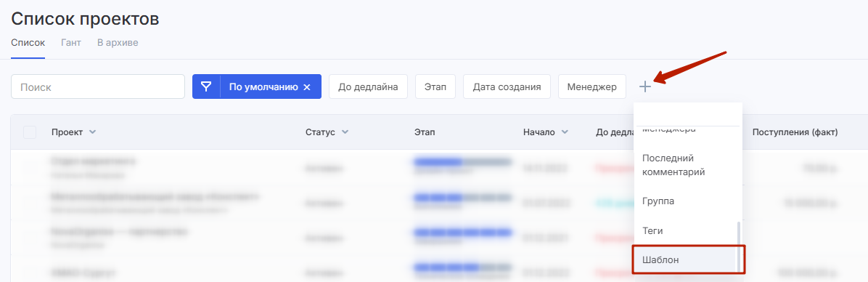Click the Список проектов page heading
The height and width of the screenshot is (282, 868).
[x=85, y=19]
